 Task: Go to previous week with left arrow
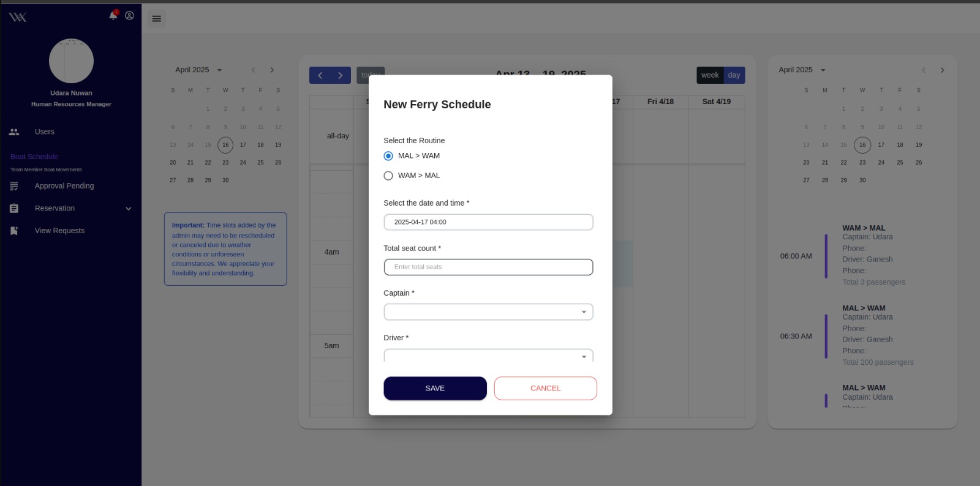pos(320,75)
